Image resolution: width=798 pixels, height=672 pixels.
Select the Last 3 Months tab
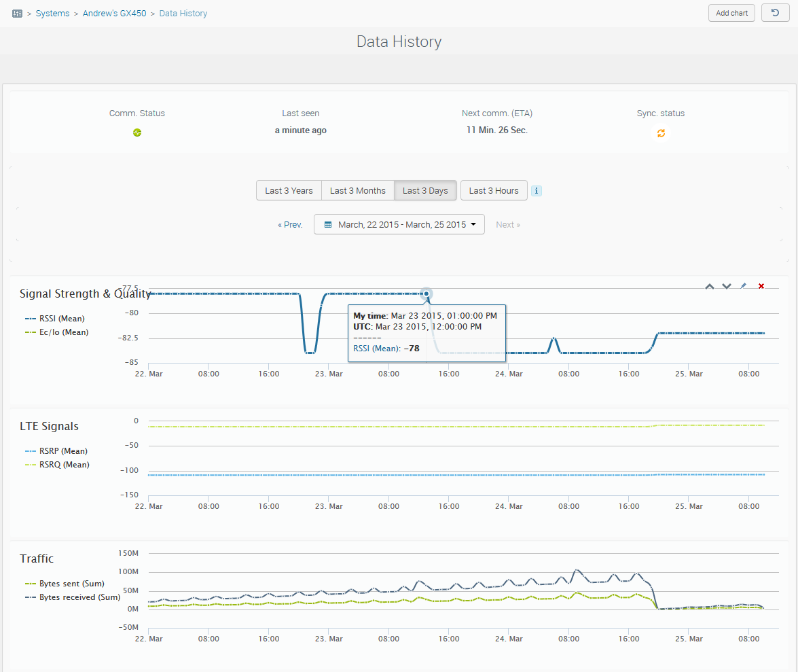coord(358,190)
